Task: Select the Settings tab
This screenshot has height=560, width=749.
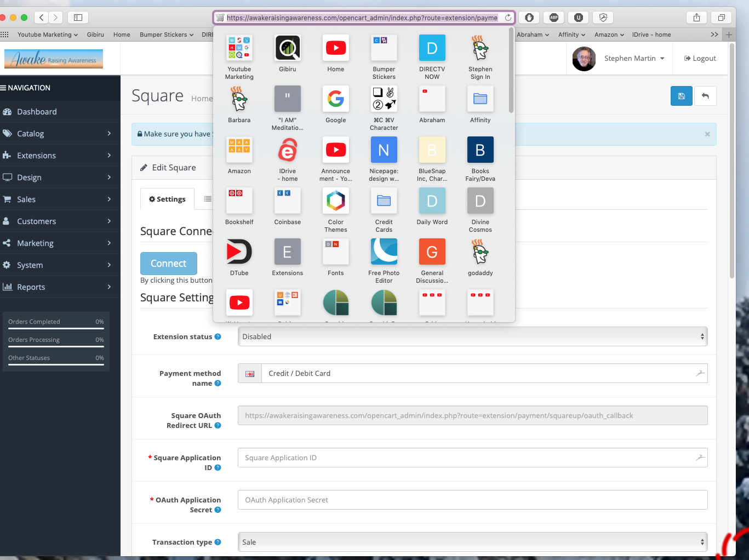Action: [x=167, y=199]
